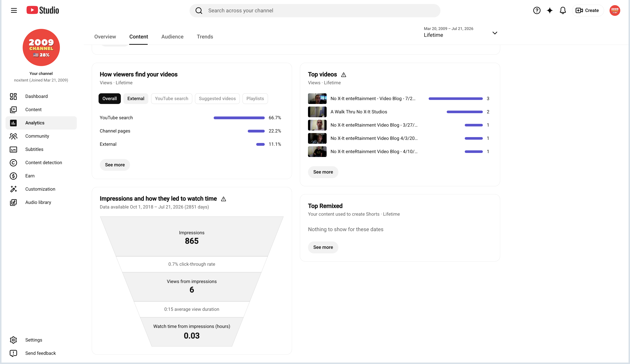Open thumbnail for Video Blog 4/3/20 video
Viewport: 630px width, 364px height.
[x=317, y=138]
